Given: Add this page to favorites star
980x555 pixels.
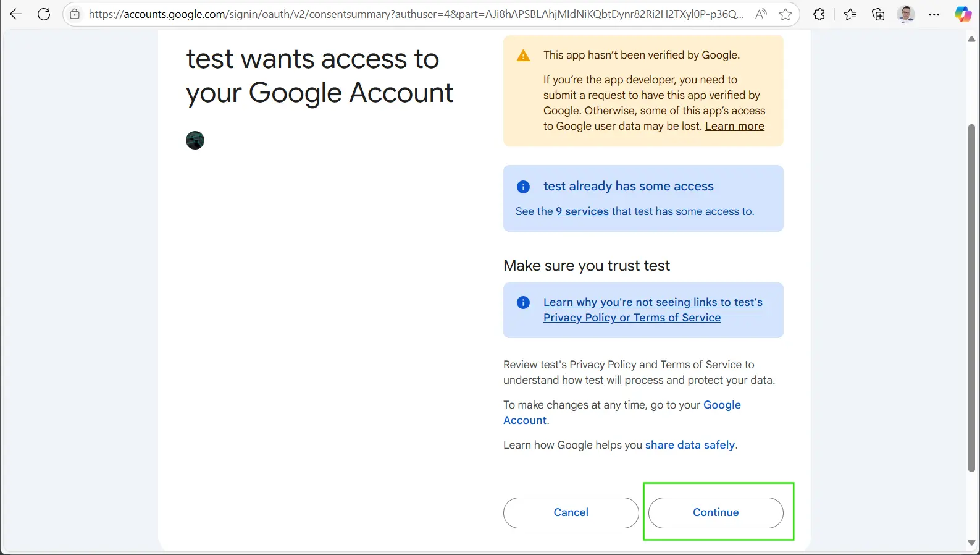Looking at the screenshot, I should [785, 14].
